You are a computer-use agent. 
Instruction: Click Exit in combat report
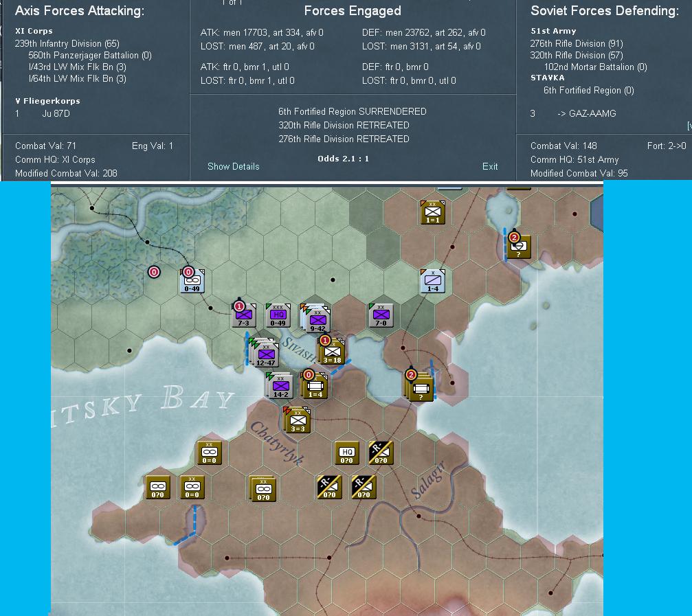[x=490, y=166]
